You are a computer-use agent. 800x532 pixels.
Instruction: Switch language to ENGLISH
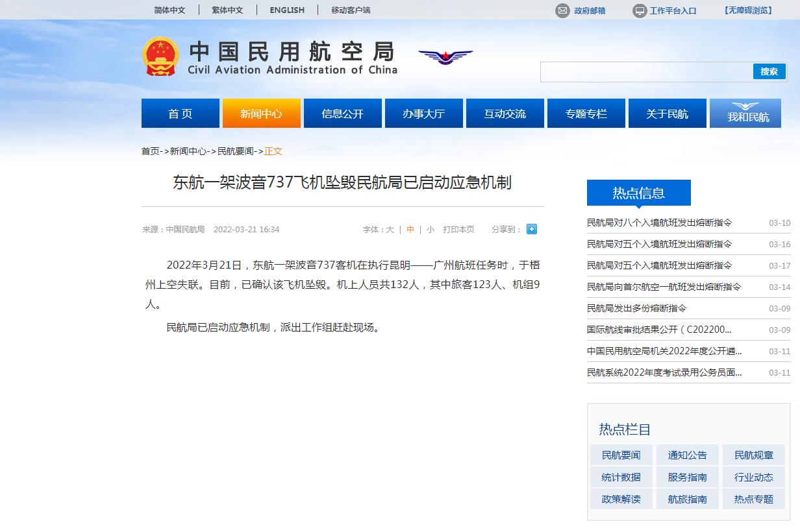point(287,10)
